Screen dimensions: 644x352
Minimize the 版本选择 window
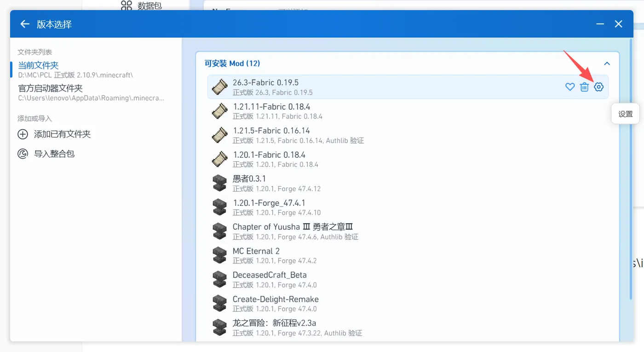[600, 24]
